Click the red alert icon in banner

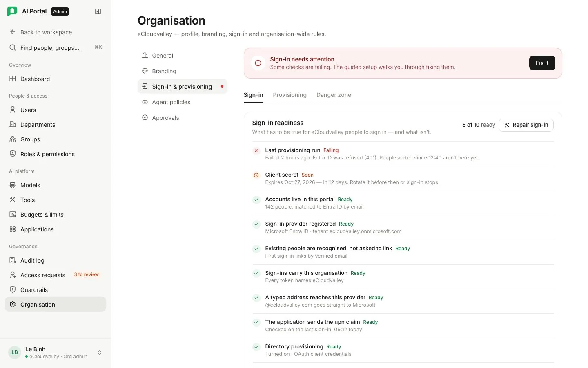click(x=258, y=63)
